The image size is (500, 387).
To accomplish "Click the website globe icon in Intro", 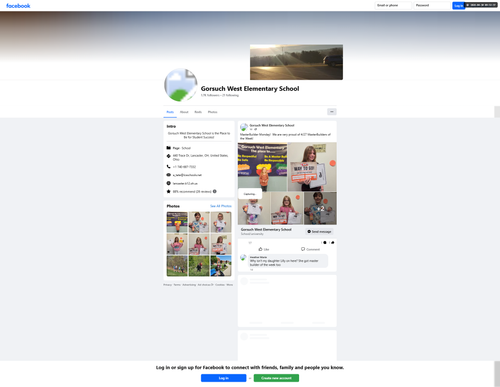I will [169, 183].
